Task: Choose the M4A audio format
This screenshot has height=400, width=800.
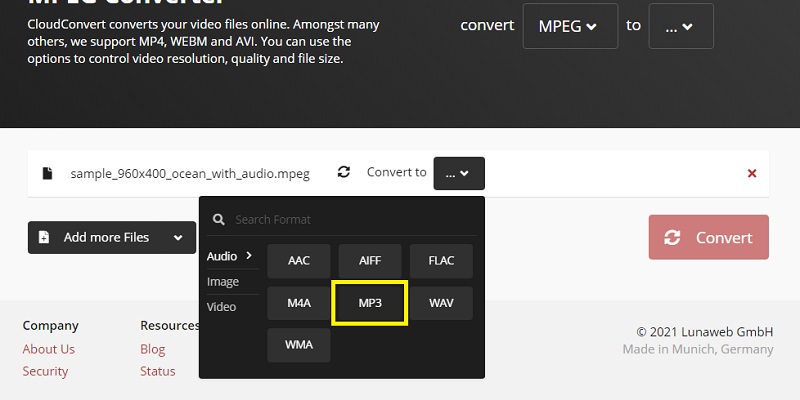Action: coord(299,303)
